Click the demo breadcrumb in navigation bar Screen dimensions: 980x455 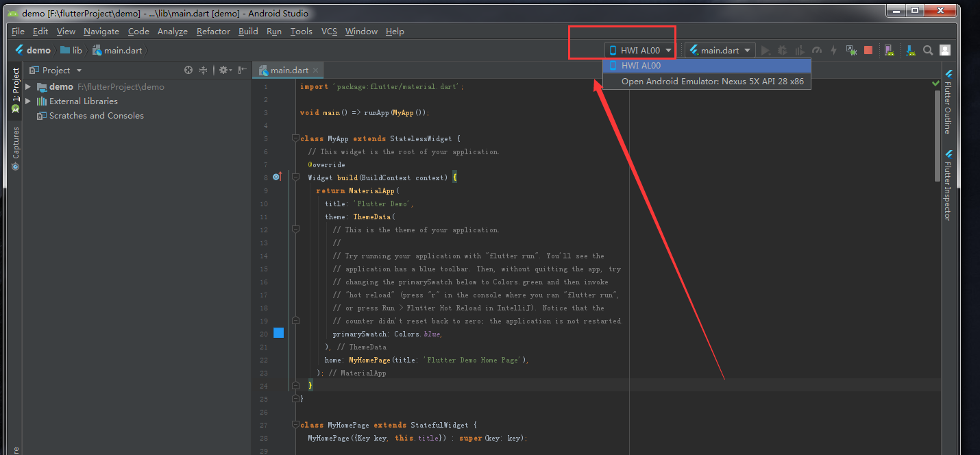(33, 50)
